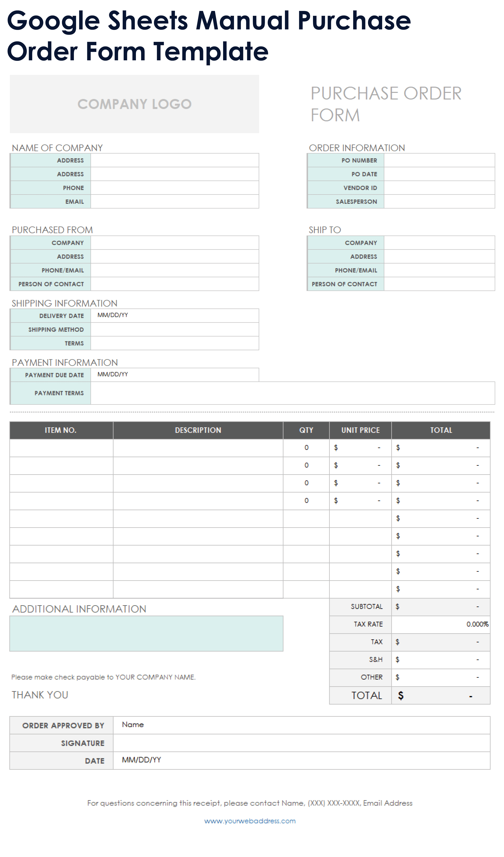This screenshot has height=857, width=504.
Task: Select the SUBTOTAL amount cell
Action: pyautogui.click(x=441, y=607)
